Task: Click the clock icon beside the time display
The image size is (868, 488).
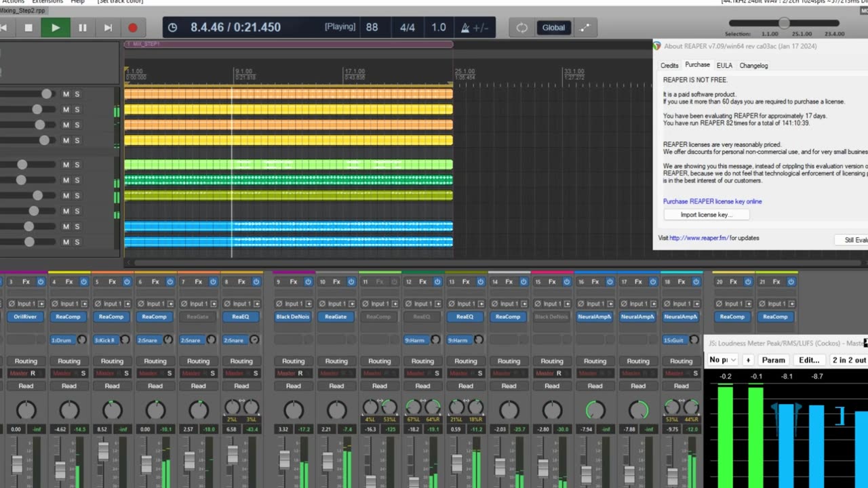Action: (172, 28)
